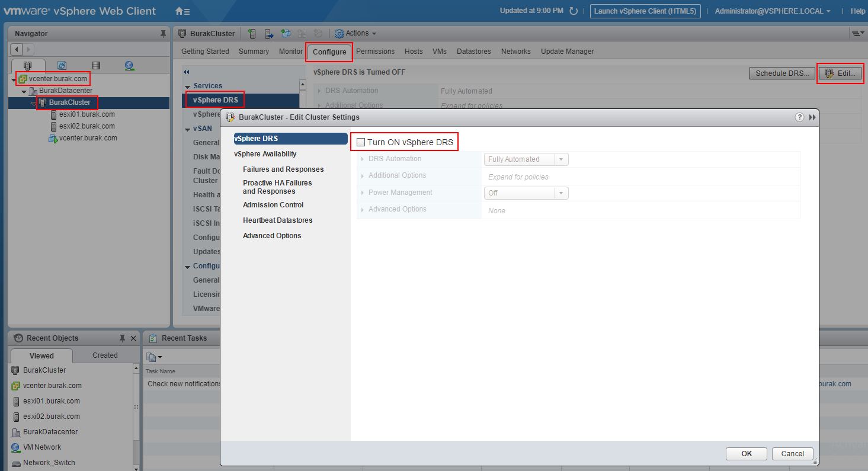Open the home menu icon in the header
Viewport: 868px width, 471px height.
coord(182,11)
